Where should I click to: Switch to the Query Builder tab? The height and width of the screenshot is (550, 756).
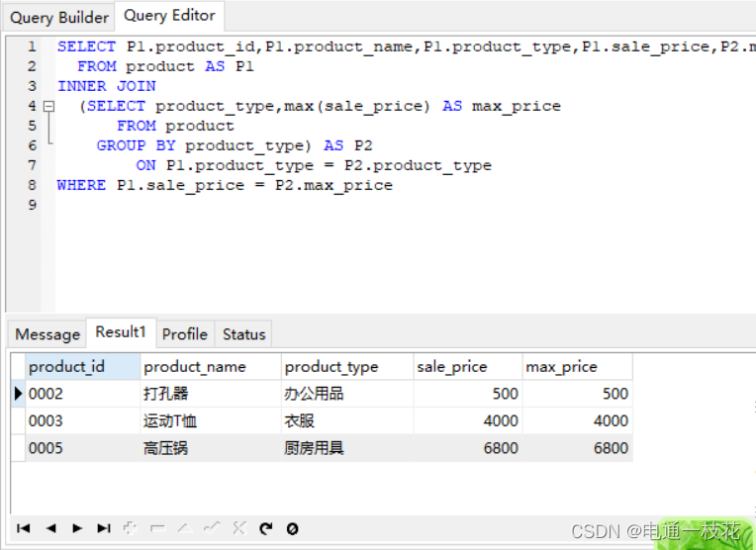[x=58, y=18]
